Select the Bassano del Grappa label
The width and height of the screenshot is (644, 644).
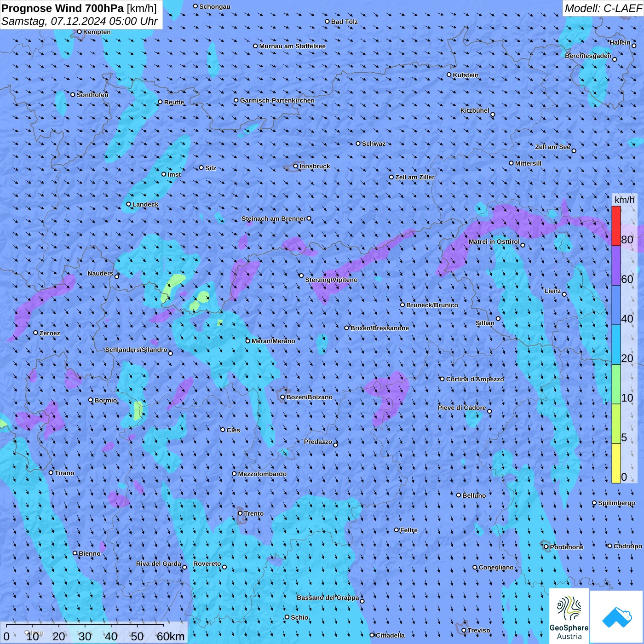(x=328, y=598)
